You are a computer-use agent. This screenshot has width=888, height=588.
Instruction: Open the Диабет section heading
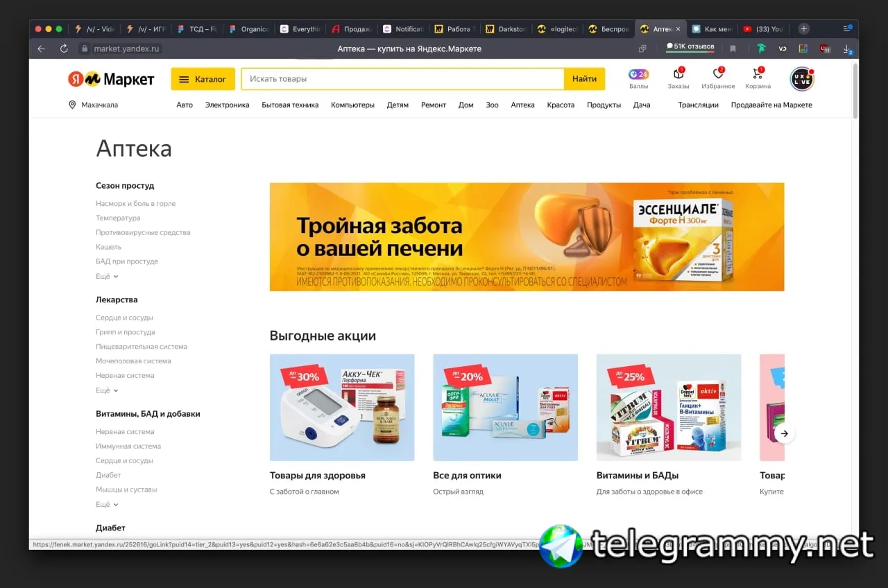(110, 528)
